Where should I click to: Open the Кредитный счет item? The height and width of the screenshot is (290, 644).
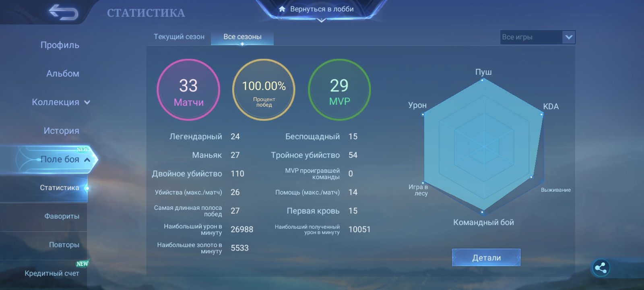52,273
